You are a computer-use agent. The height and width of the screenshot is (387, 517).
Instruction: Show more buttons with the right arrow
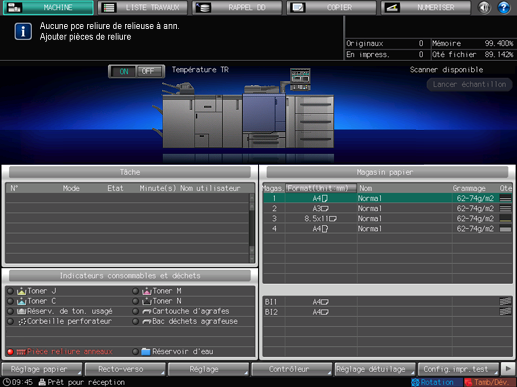pos(508,369)
